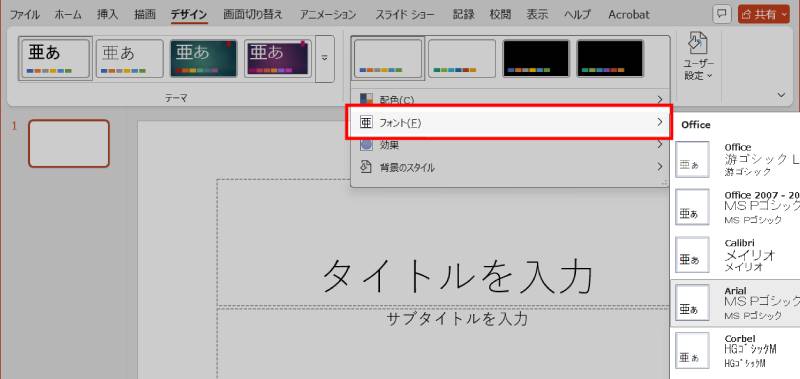Click the テーマ group label
The width and height of the screenshot is (800, 379).
click(x=176, y=98)
